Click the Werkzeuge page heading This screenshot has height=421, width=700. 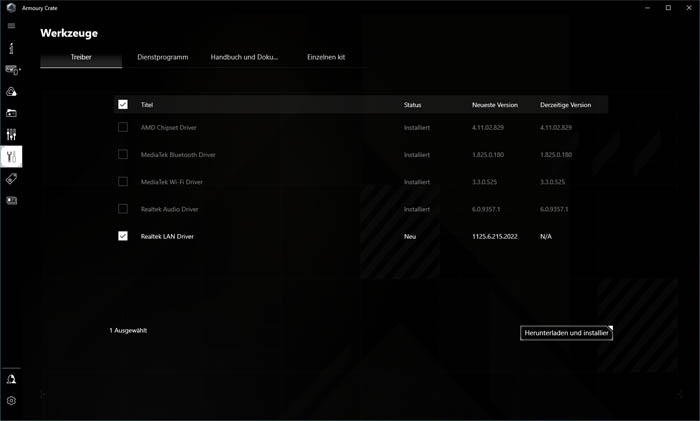pos(69,33)
